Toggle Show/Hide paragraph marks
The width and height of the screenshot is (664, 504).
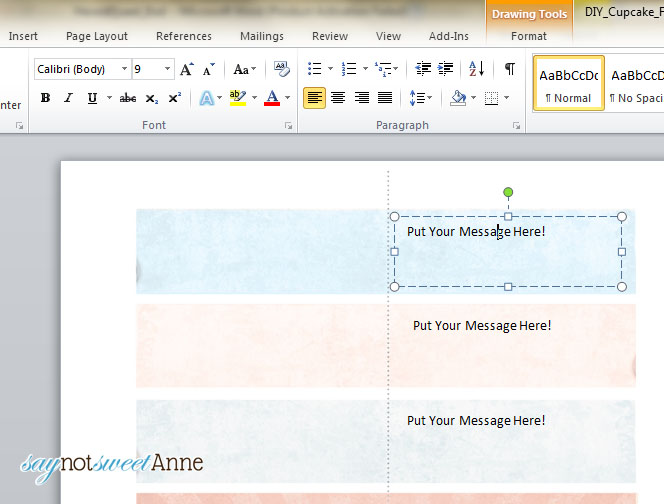510,69
